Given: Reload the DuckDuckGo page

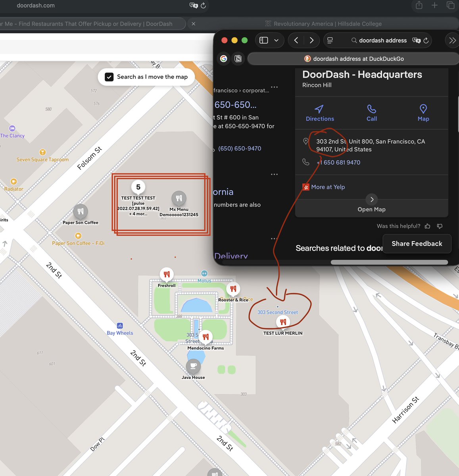Looking at the screenshot, I should (x=426, y=40).
